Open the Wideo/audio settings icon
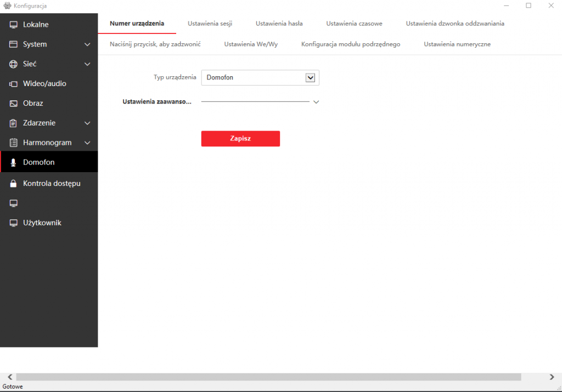Image resolution: width=562 pixels, height=392 pixels. (x=12, y=83)
